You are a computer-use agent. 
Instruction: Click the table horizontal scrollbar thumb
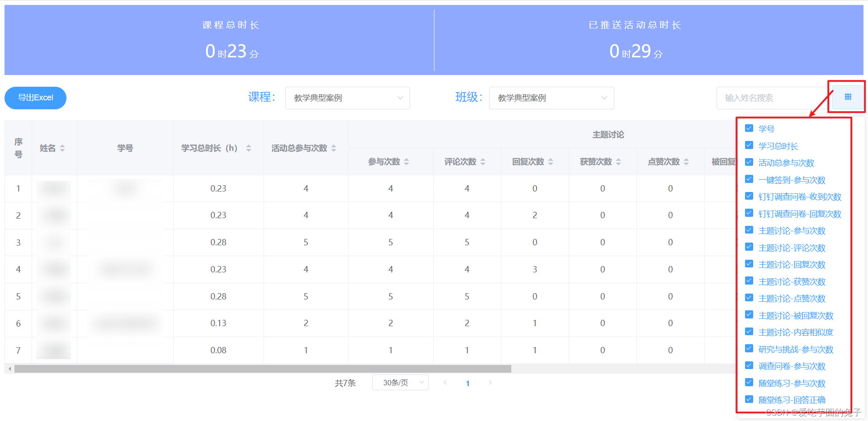[263, 369]
